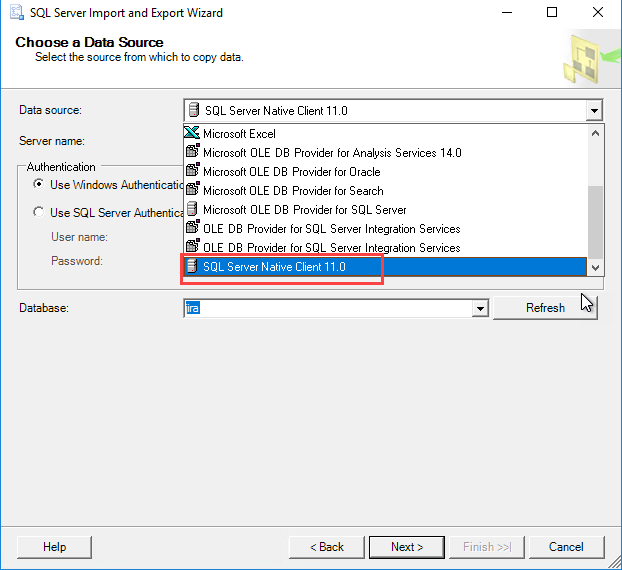Image resolution: width=622 pixels, height=570 pixels.
Task: Click the database icon beside Provider for SQL Server
Action: 192,209
